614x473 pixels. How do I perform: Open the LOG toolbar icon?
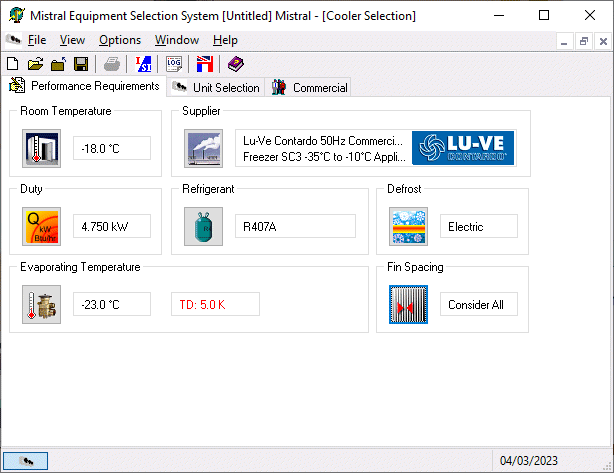pyautogui.click(x=174, y=64)
